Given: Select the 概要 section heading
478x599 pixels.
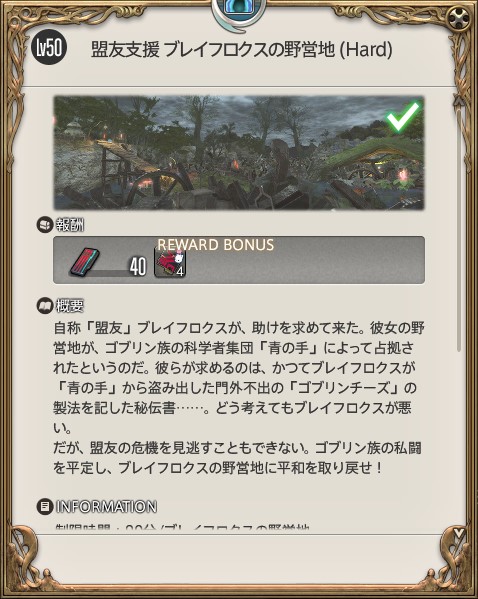Looking at the screenshot, I should (70, 306).
